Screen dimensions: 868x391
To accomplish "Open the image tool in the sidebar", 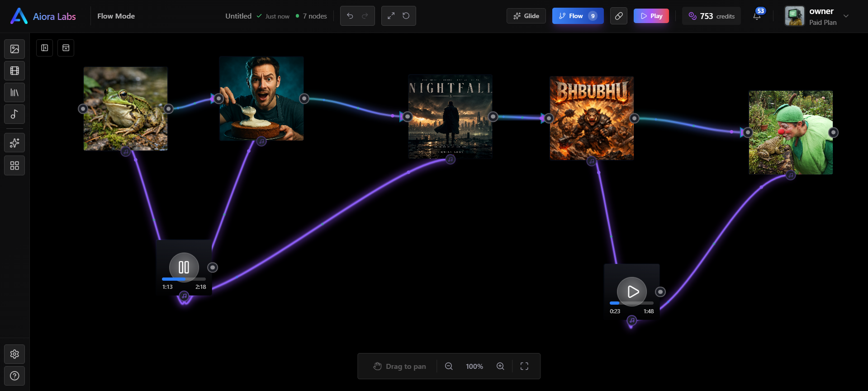I will pos(14,49).
